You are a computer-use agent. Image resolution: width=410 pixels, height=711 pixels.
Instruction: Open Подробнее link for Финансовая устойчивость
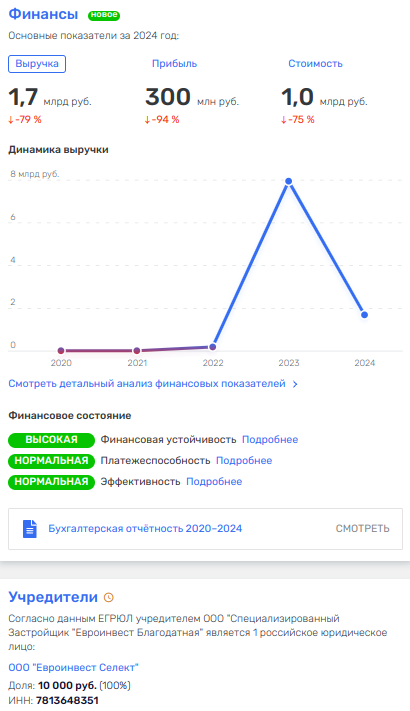[270, 439]
